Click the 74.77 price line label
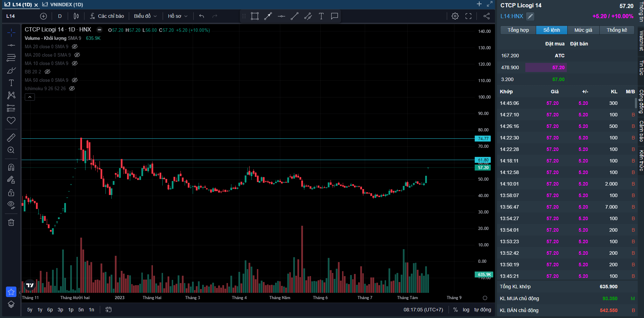Image resolution: width=644 pixels, height=318 pixels. tap(483, 139)
